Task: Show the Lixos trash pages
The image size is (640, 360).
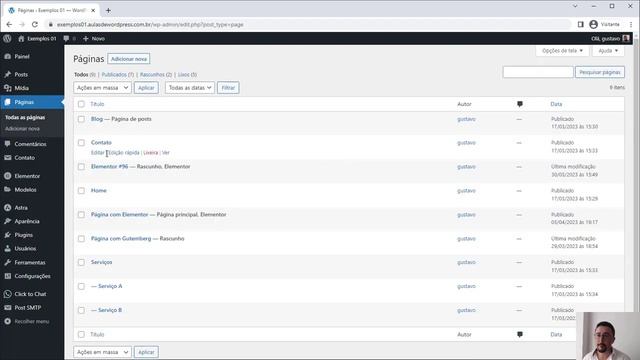Action: pos(187,75)
